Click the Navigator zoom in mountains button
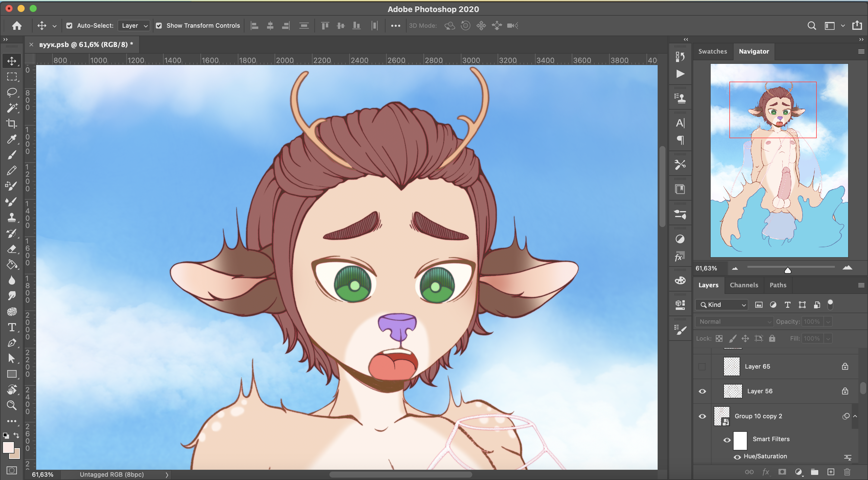 click(x=847, y=268)
